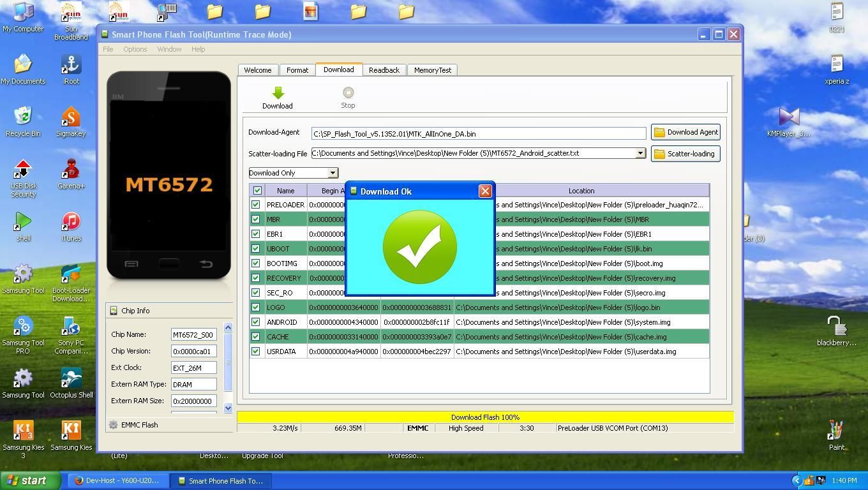
Task: Open the Options menu
Action: click(x=135, y=49)
